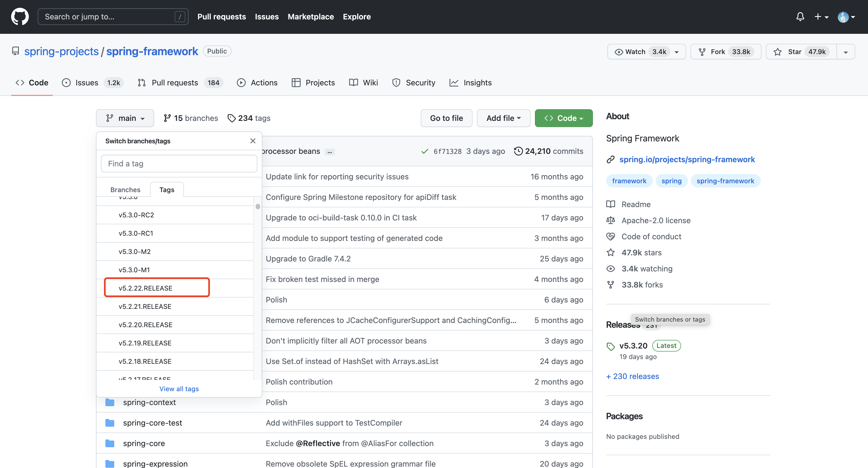Expand the commit message ellipsis button
The image size is (868, 468).
click(x=329, y=152)
